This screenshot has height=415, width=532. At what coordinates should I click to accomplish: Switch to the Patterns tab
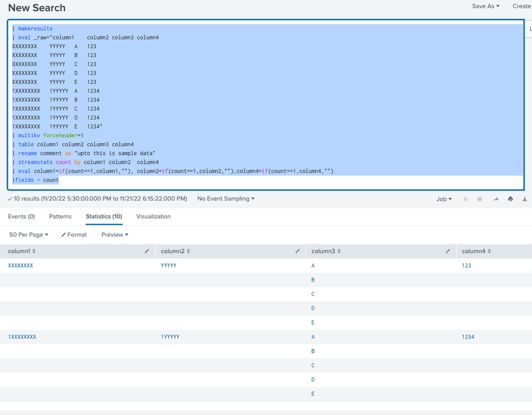click(x=60, y=217)
